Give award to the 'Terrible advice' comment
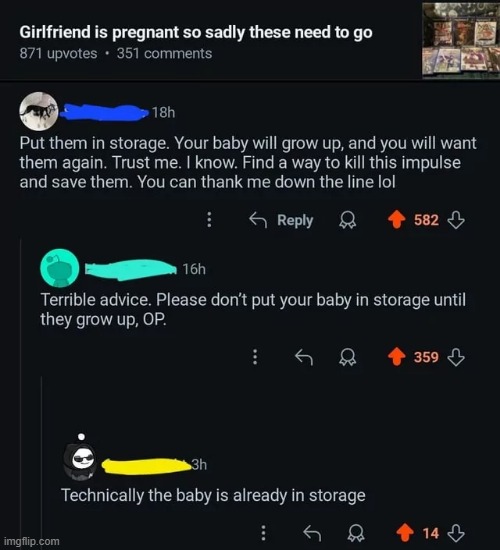 347,357
